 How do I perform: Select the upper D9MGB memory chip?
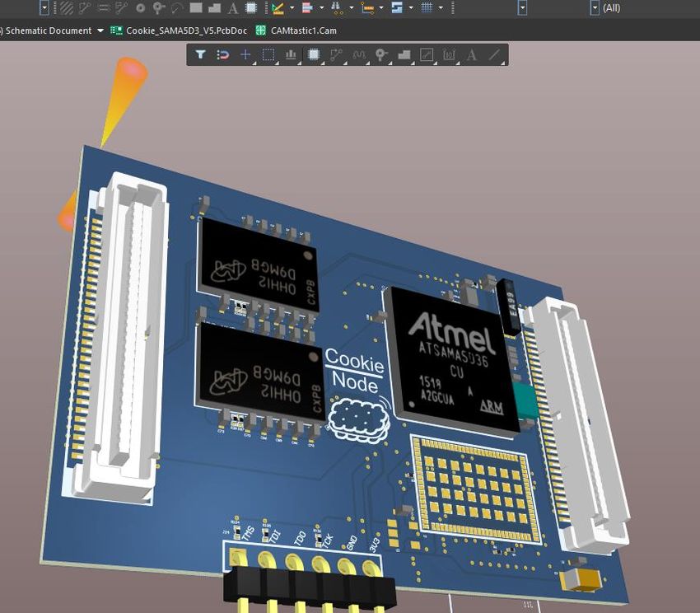[x=258, y=266]
